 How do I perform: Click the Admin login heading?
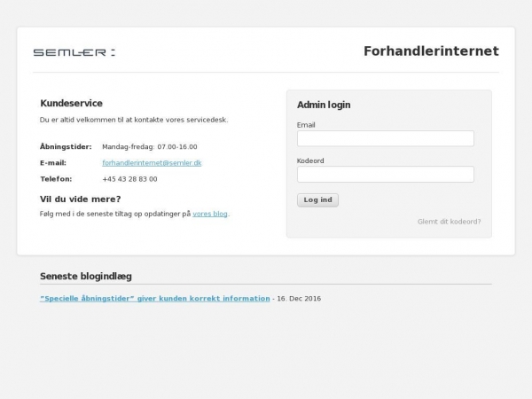tap(324, 105)
